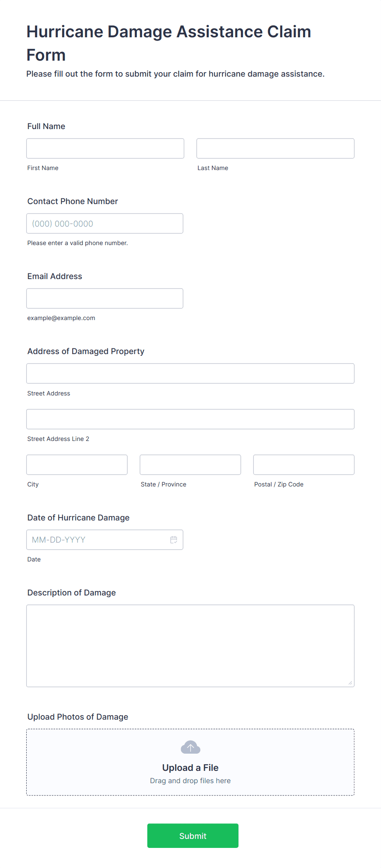Focus the Street Address Line 2 field

coord(190,419)
